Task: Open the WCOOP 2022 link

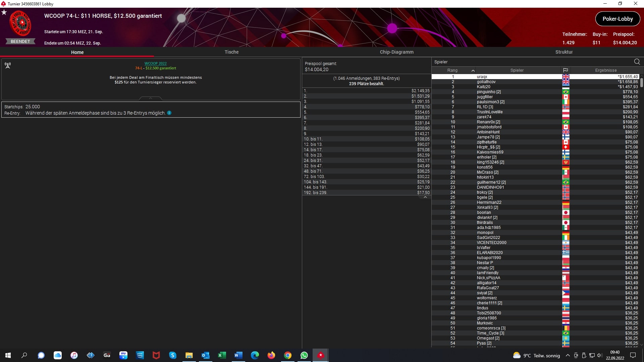Action: tap(155, 63)
